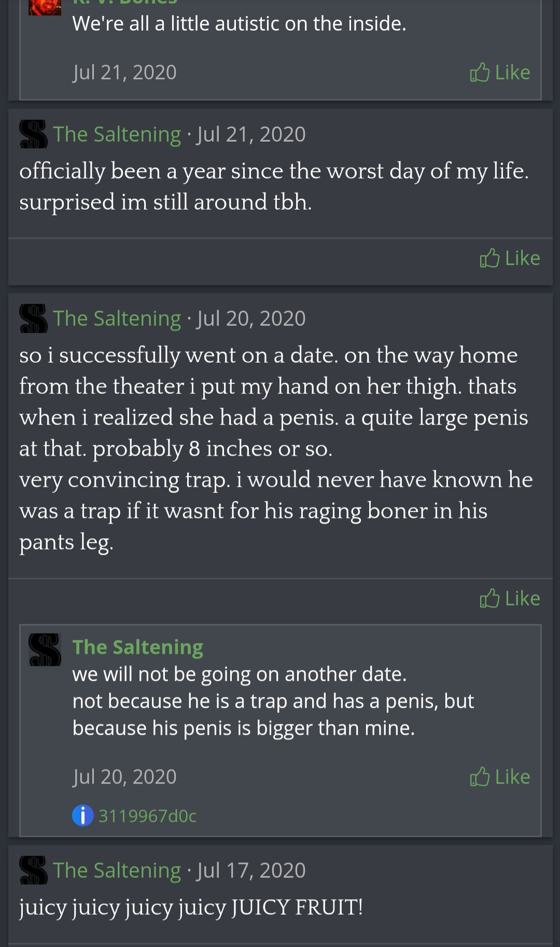Open The Saltening profile from Jul 17 post
Screen dimensions: 560x947
117,871
